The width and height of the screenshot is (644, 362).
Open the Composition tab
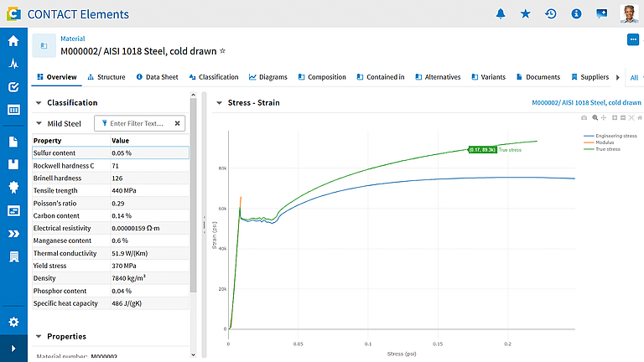click(322, 77)
